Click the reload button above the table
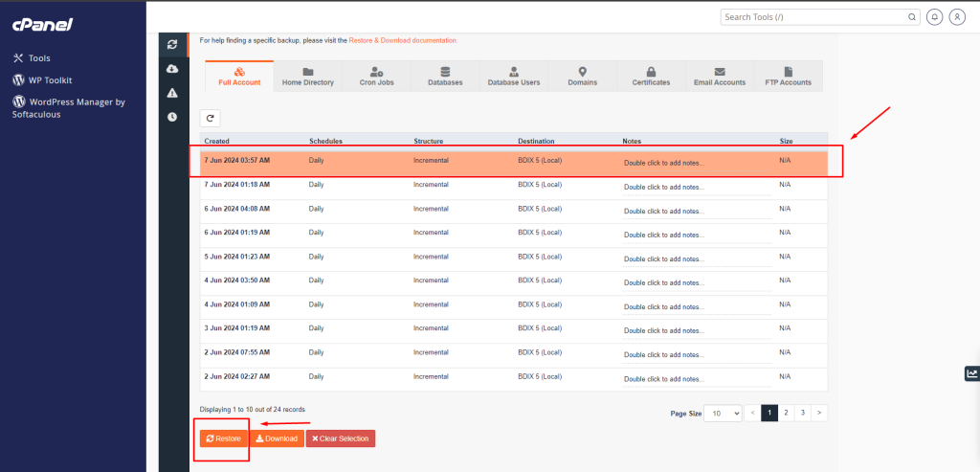The height and width of the screenshot is (472, 980). point(211,118)
